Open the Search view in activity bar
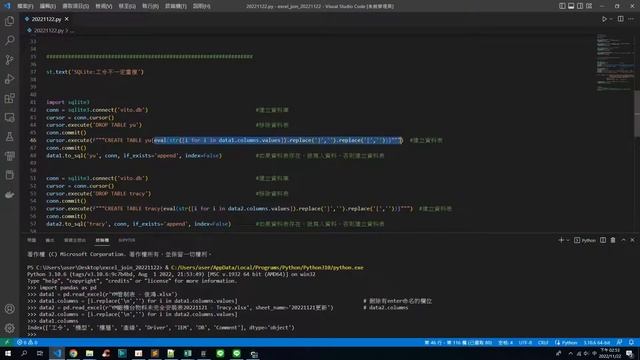Screen dimensions: 640x360 [x=9, y=40]
